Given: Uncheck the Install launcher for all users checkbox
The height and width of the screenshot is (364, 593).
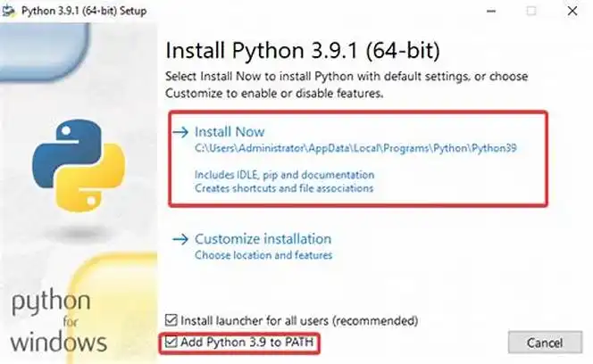Looking at the screenshot, I should tap(171, 320).
